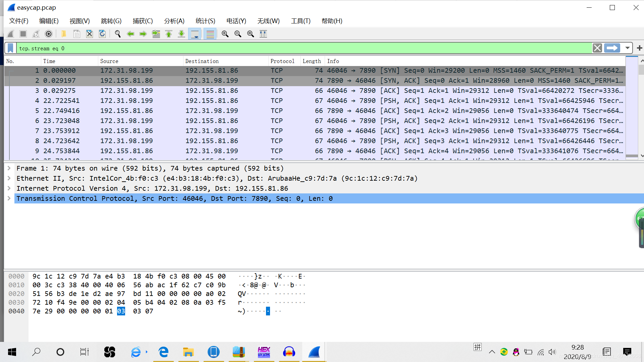
Task: Click the start capture shark fin icon
Action: point(10,34)
